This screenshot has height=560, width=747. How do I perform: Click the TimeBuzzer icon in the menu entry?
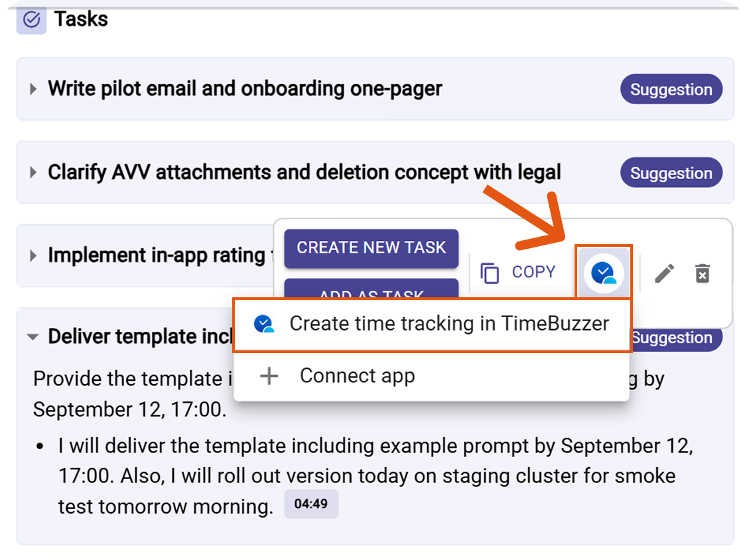point(263,324)
